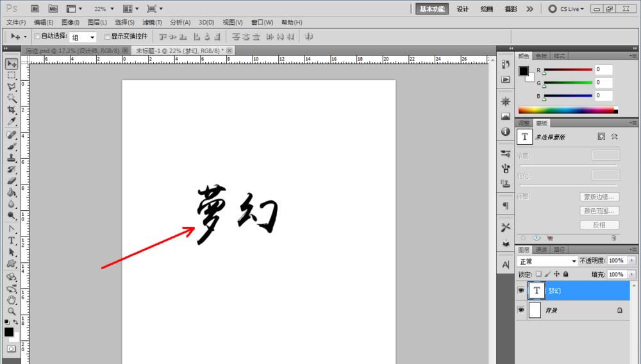The width and height of the screenshot is (641, 364).
Task: Open the Character panel icon
Action: (506, 265)
